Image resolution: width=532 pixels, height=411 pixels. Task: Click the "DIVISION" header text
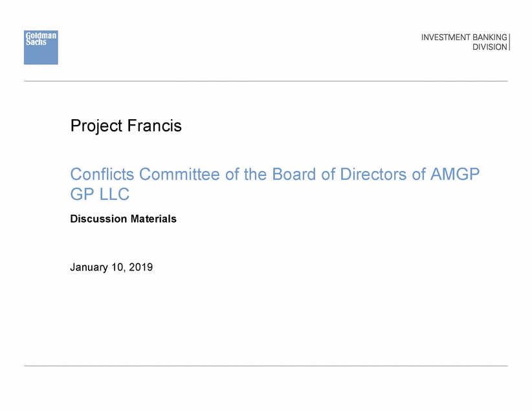click(x=490, y=47)
